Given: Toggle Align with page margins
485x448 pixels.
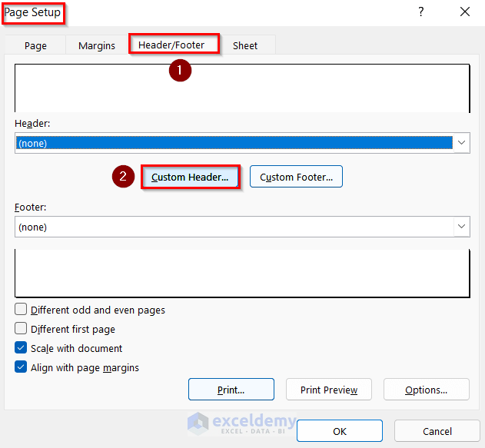Looking at the screenshot, I should point(21,367).
